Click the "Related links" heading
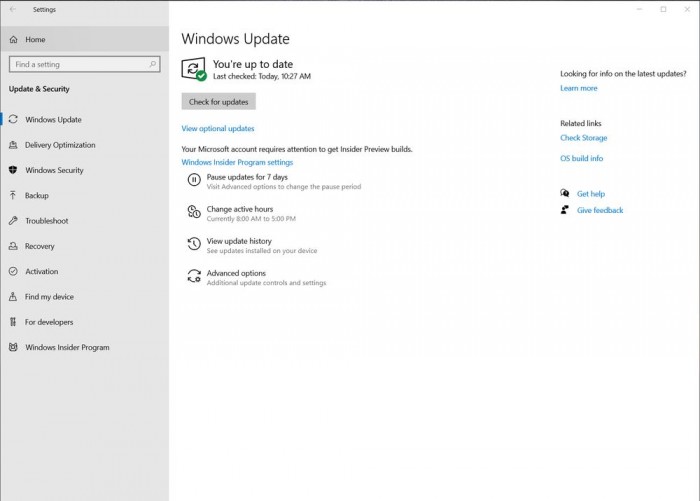700x501 pixels. pyautogui.click(x=580, y=123)
